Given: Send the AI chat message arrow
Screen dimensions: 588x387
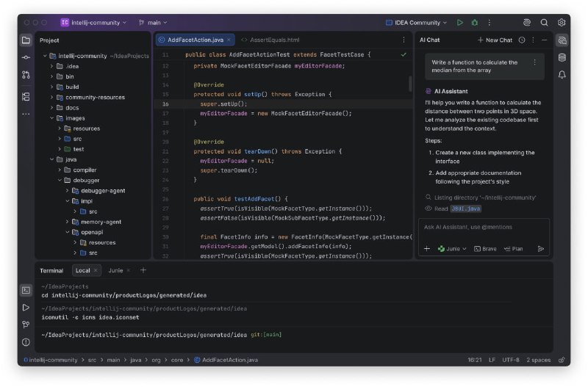Looking at the screenshot, I should [x=541, y=249].
